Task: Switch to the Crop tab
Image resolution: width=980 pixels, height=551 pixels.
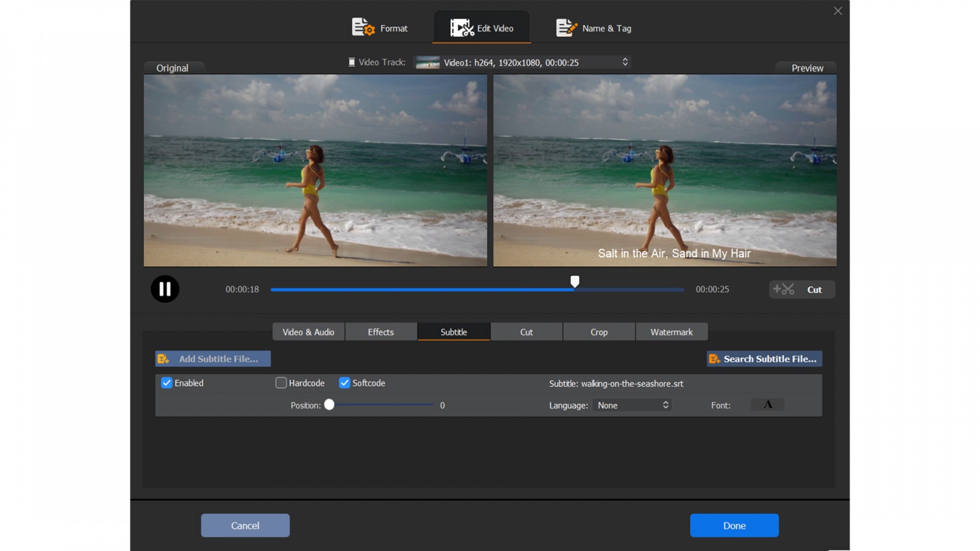Action: click(598, 332)
